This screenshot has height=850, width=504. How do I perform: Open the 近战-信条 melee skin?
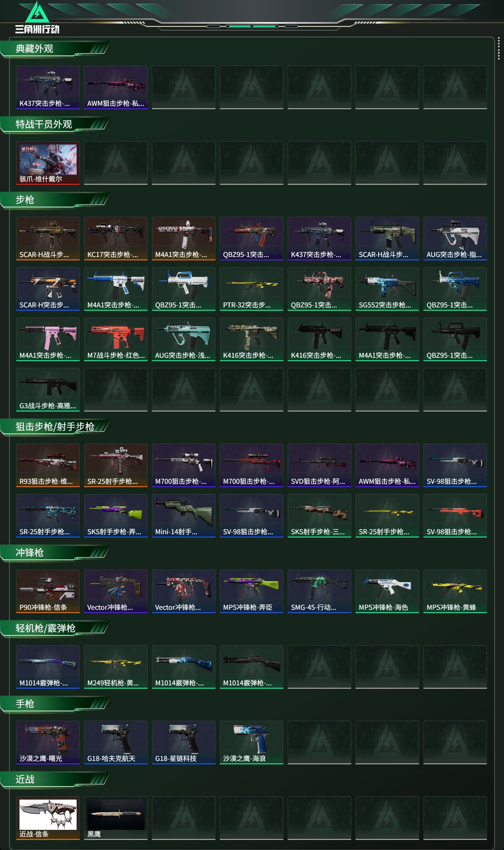click(48, 818)
